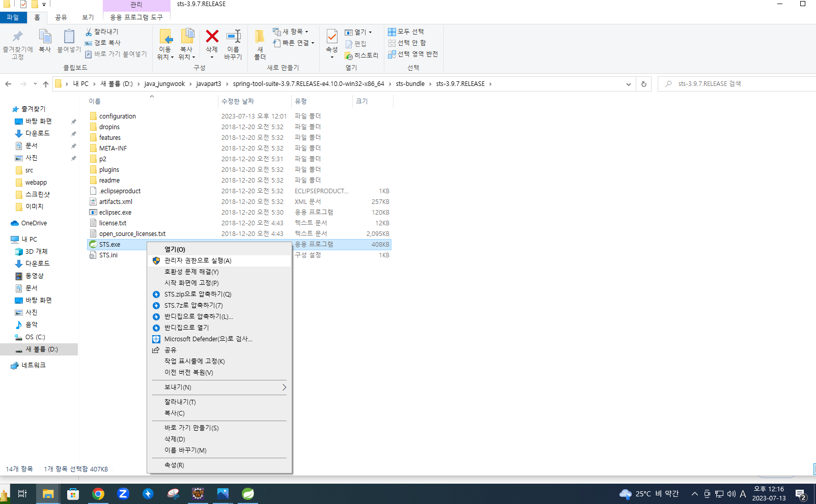Screen dimensions: 816x504
Task: Click the Copy to folder icon
Action: point(187,37)
